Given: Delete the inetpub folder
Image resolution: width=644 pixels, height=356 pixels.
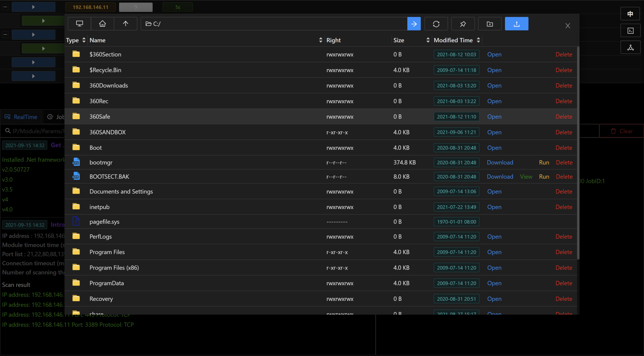Looking at the screenshot, I should point(563,207).
